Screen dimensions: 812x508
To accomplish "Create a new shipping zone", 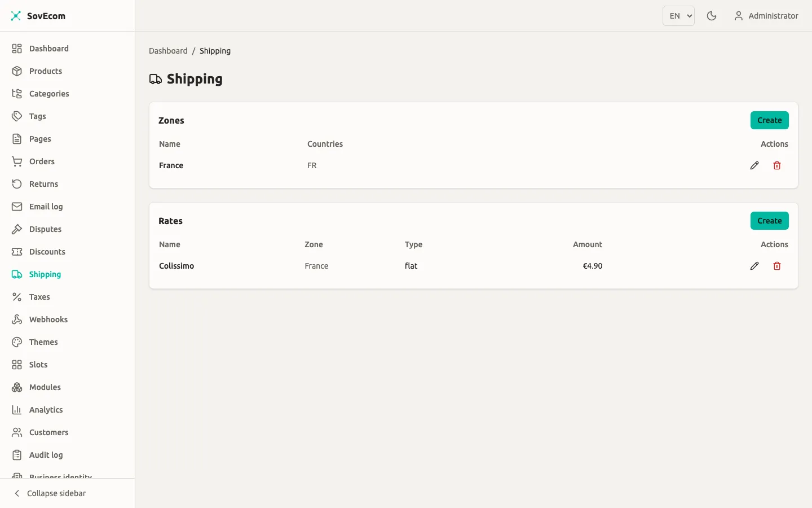I will tap(770, 120).
